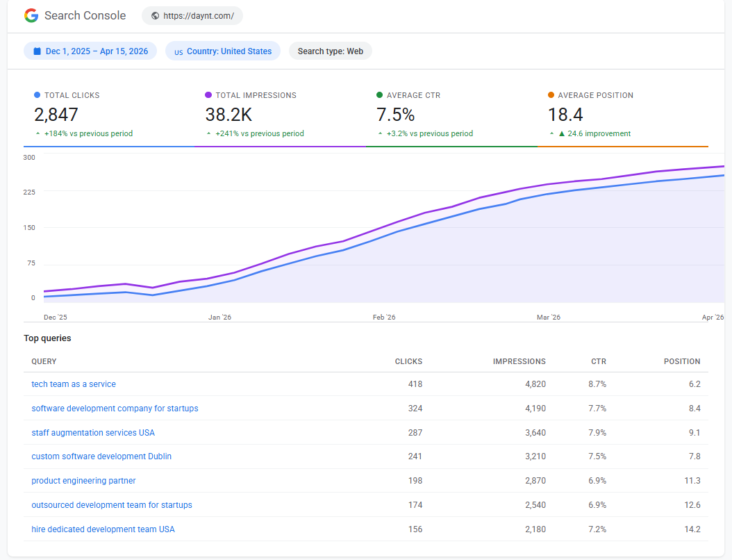The width and height of the screenshot is (732, 560).
Task: Click the calendar icon in the date chip
Action: [37, 51]
